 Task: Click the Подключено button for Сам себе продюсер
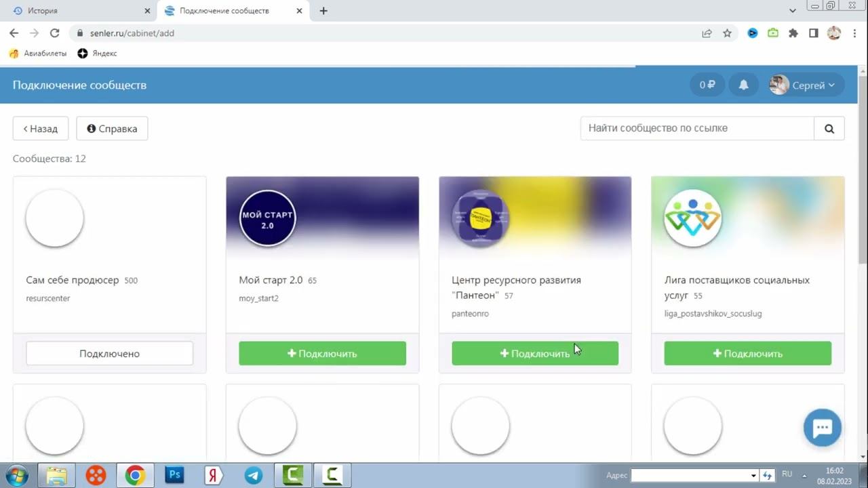tap(109, 353)
